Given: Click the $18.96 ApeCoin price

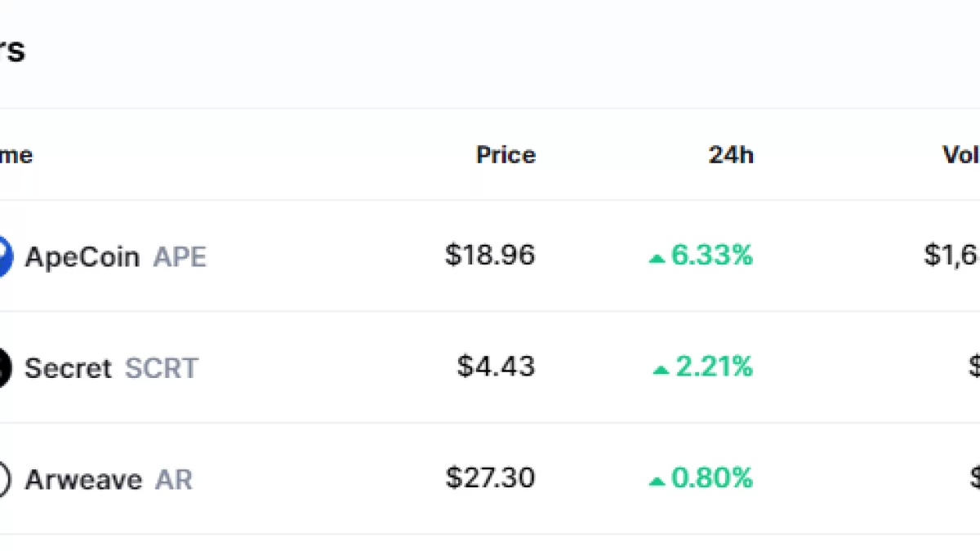Looking at the screenshot, I should coord(490,256).
